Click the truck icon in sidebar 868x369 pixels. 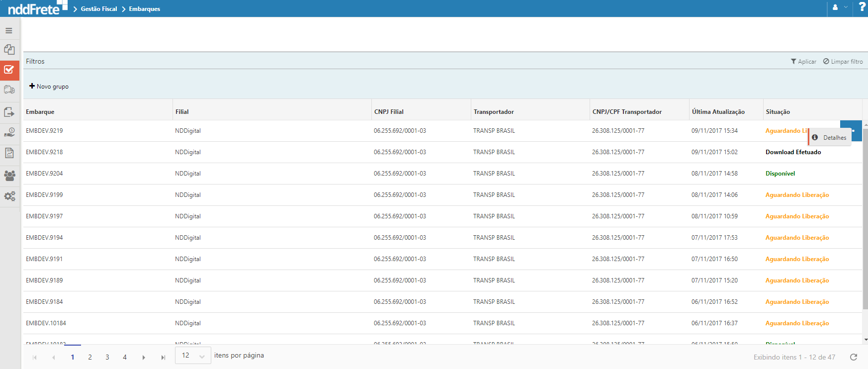9,90
